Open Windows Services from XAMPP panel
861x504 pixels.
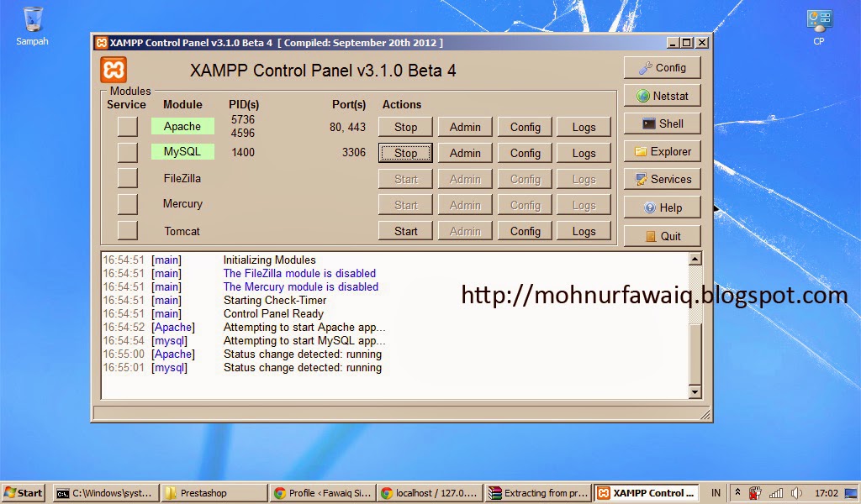click(663, 179)
